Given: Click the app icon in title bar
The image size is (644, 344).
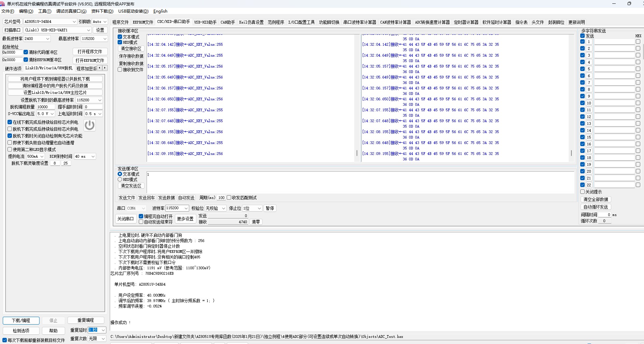Looking at the screenshot, I should [2, 4].
